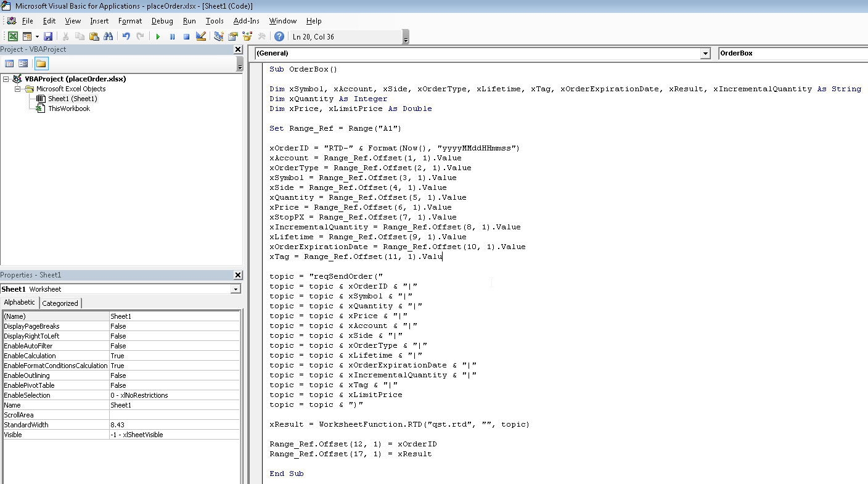Image resolution: width=868 pixels, height=484 pixels.
Task: Open the Window menu
Action: pos(283,21)
